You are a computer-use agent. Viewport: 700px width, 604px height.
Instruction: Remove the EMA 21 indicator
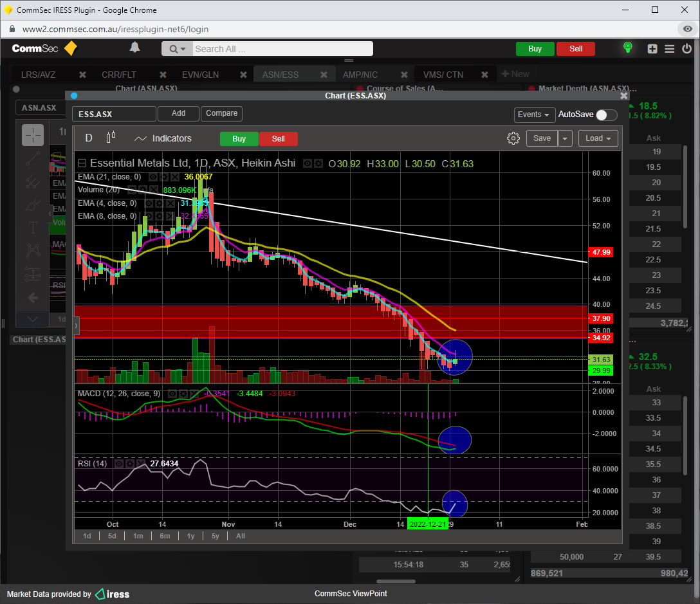[x=176, y=177]
